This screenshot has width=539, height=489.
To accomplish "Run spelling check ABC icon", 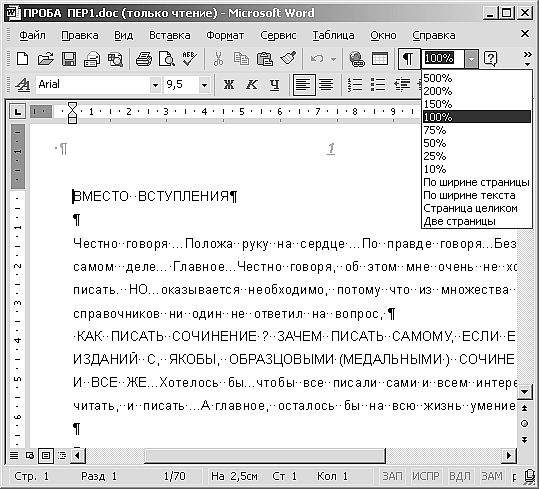I will [189, 59].
